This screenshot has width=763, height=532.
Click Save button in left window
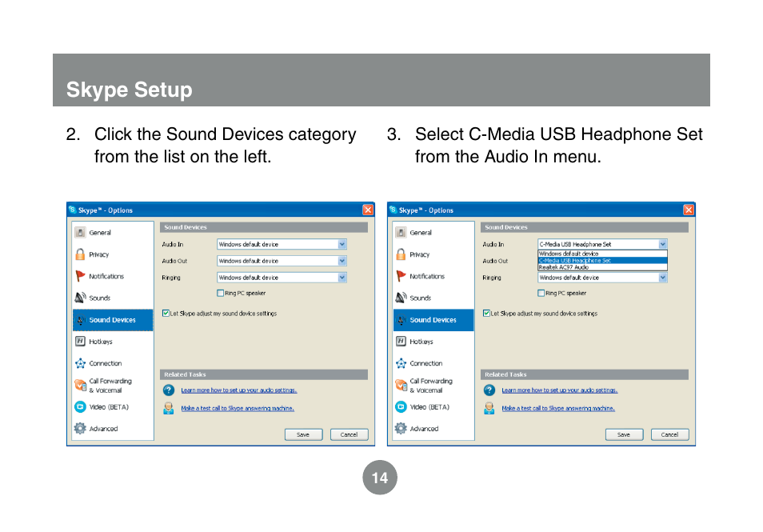304,434
